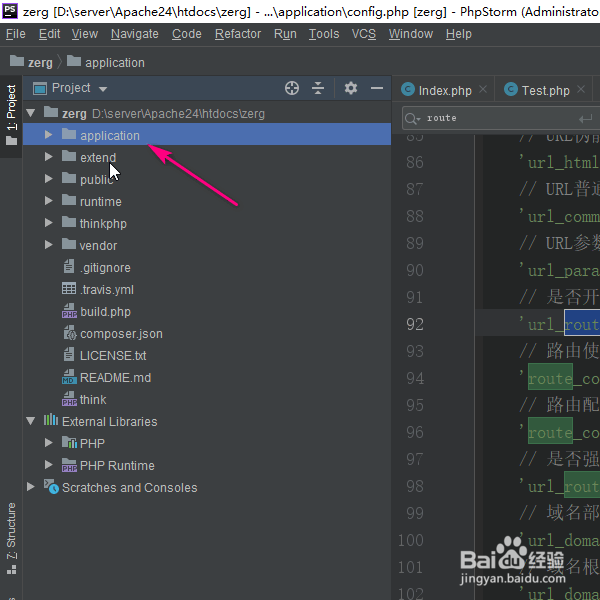The width and height of the screenshot is (600, 600).
Task: Expand the application folder arrow
Action: click(x=48, y=135)
